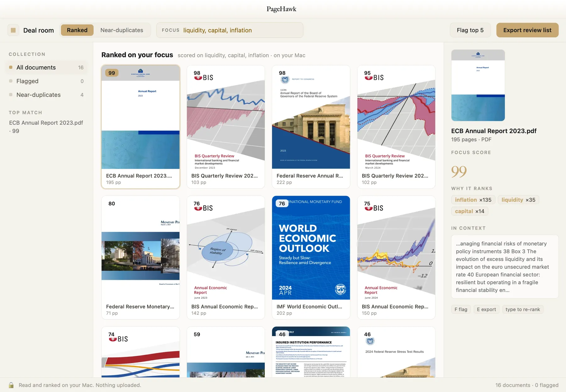Click the detail panel ECB preview thumbnail
The image size is (566, 392).
478,85
